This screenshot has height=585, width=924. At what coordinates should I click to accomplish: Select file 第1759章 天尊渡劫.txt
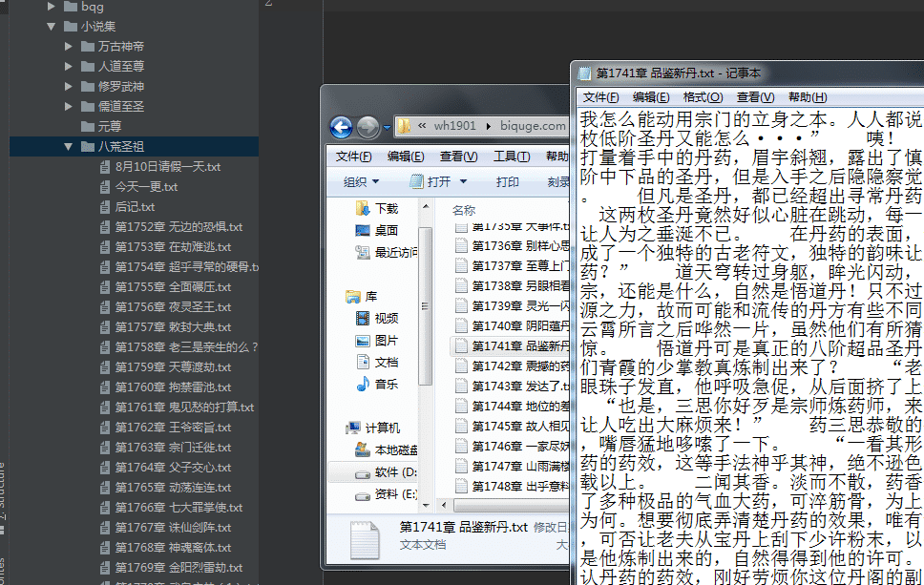(x=173, y=367)
